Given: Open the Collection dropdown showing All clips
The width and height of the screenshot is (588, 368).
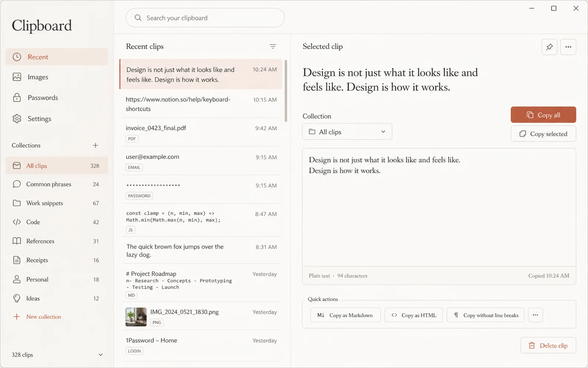Looking at the screenshot, I should click(x=347, y=132).
